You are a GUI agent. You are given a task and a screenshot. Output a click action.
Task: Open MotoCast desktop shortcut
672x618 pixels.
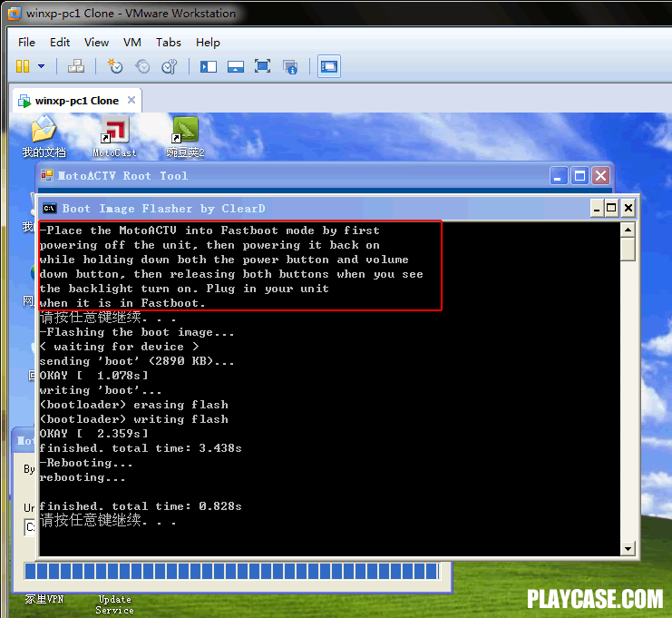pyautogui.click(x=114, y=136)
